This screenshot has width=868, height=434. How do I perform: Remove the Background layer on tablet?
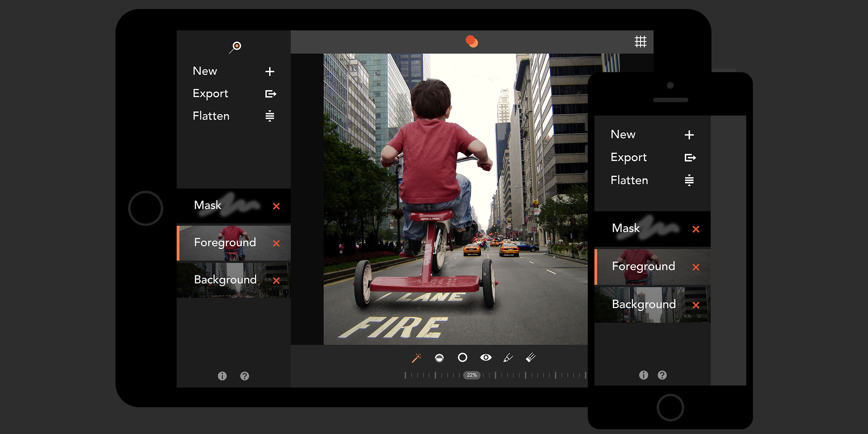tap(276, 281)
